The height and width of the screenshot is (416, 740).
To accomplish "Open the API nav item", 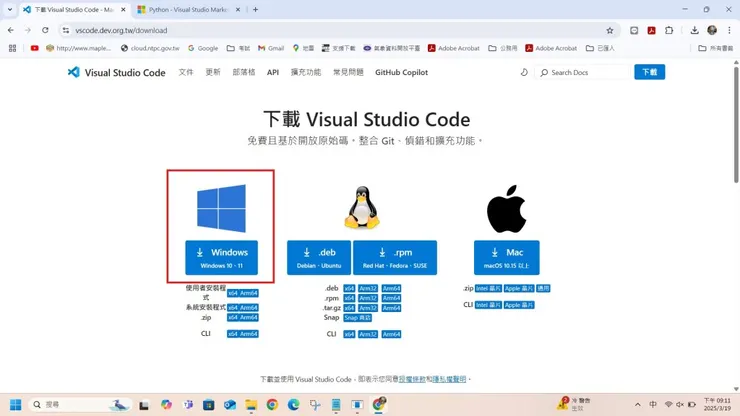I will [273, 72].
